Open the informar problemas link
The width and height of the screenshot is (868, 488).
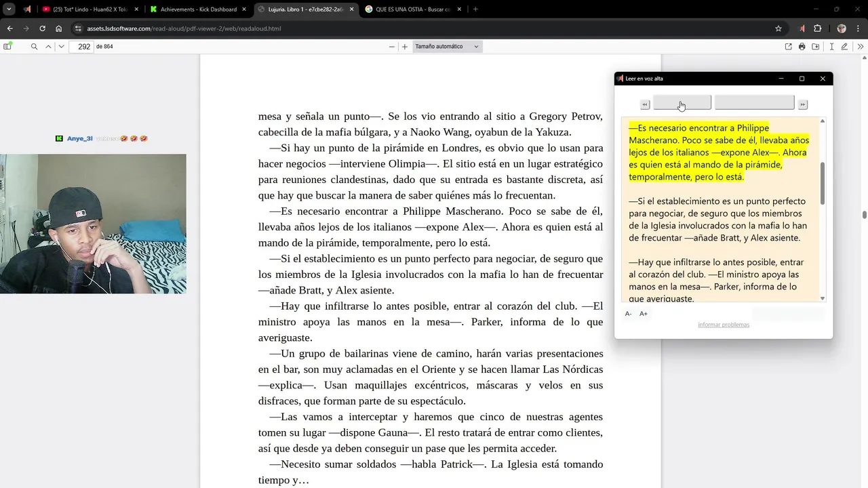(724, 325)
